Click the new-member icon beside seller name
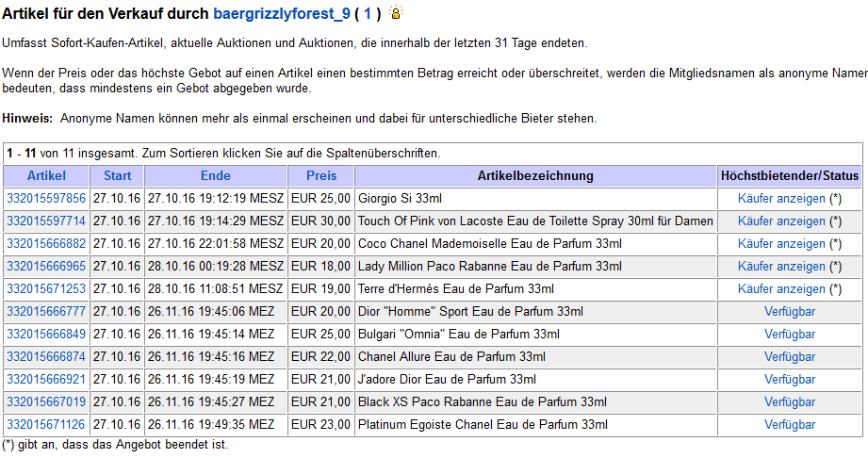 tap(396, 13)
